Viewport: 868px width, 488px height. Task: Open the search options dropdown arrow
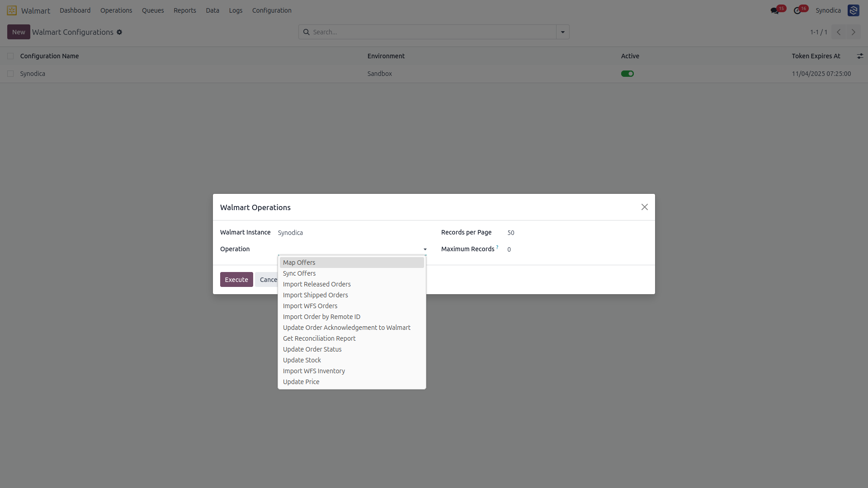(563, 32)
